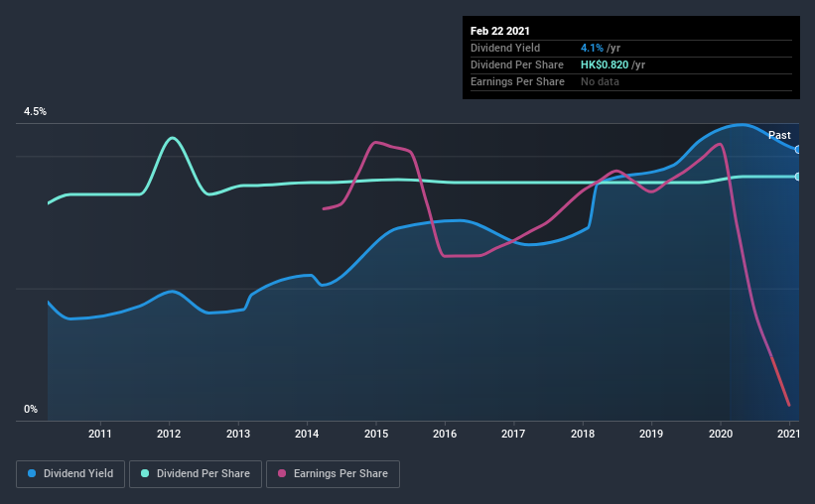Click the 2021 x-axis label
This screenshot has height=504, width=815.
tap(788, 434)
